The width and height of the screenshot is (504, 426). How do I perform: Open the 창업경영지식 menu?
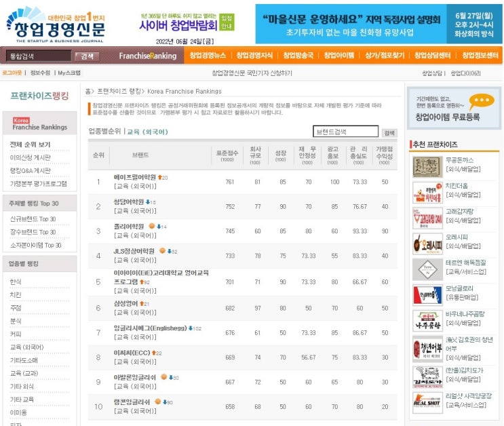[x=254, y=56]
